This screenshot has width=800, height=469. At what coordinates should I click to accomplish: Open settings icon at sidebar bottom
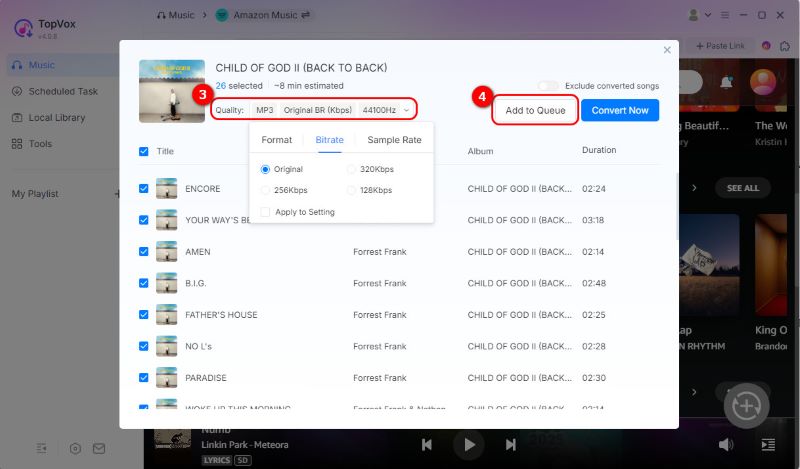point(75,449)
